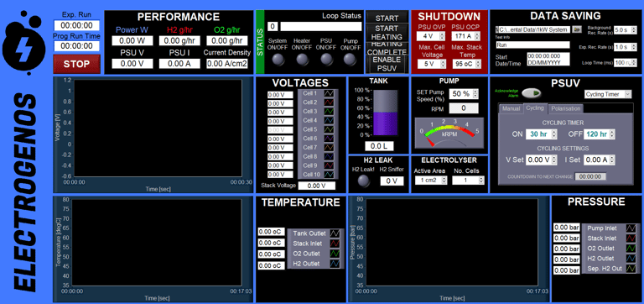Adjust the No. Cells stepper
This screenshot has height=304, width=644.
[x=481, y=181]
